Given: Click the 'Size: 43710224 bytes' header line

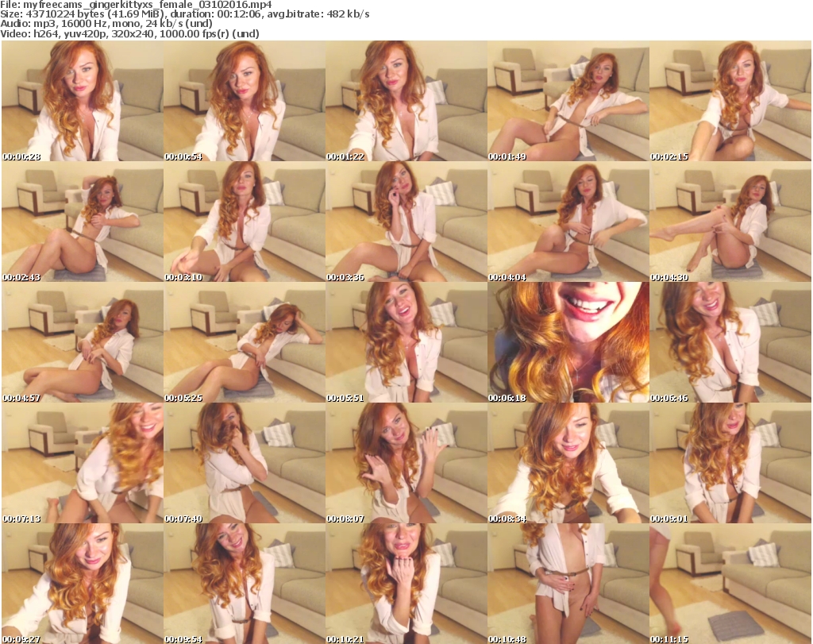Looking at the screenshot, I should click(x=184, y=14).
